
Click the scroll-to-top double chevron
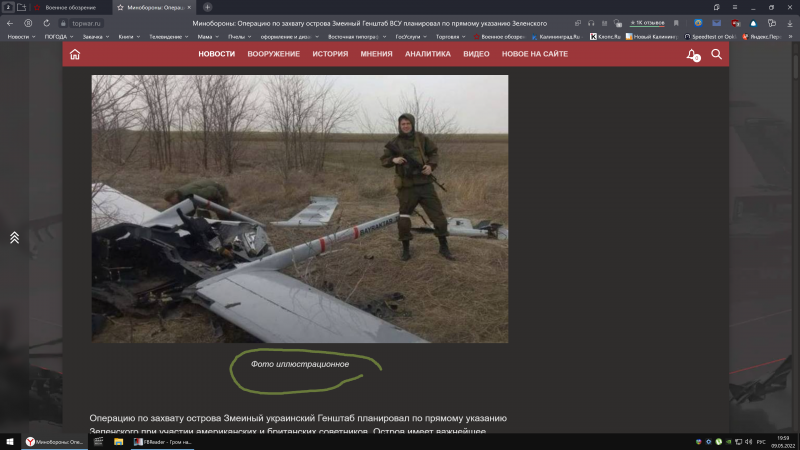pyautogui.click(x=14, y=237)
